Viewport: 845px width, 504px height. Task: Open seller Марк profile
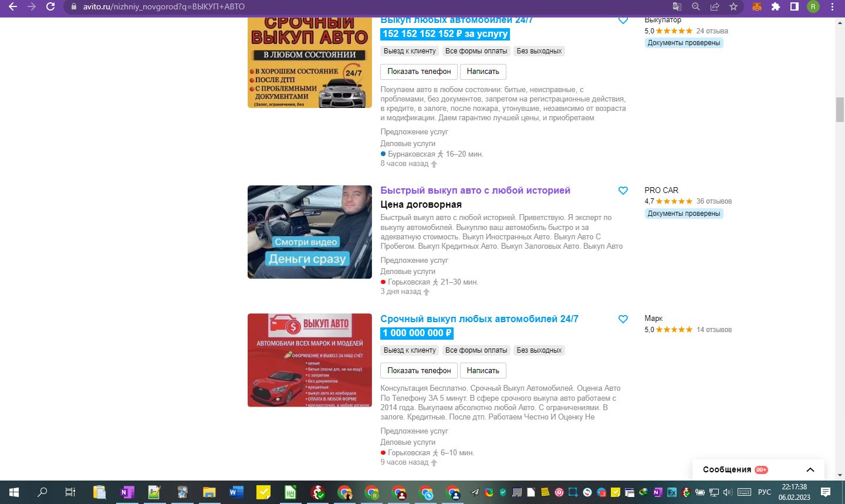click(x=654, y=319)
